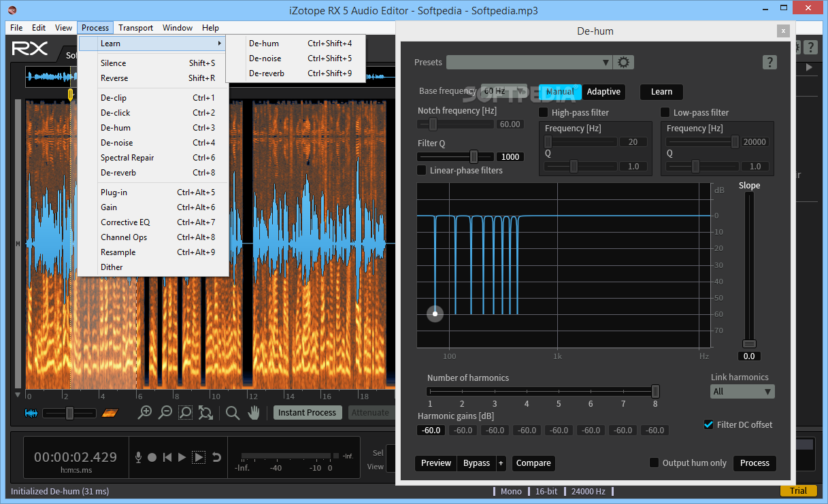Click the 60 Hz notch node in graph
828x504 pixels.
click(435, 314)
